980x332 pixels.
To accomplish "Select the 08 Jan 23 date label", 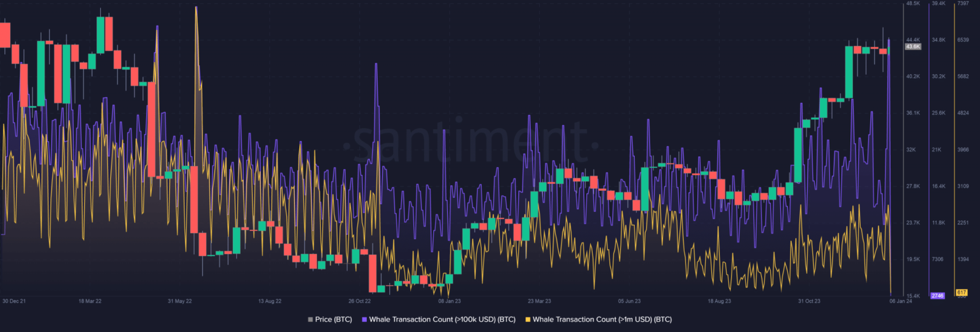I will click(449, 300).
